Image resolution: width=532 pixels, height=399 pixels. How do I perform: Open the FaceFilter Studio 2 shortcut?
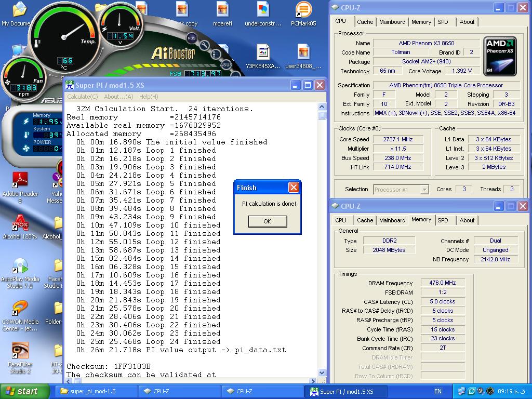(20, 358)
